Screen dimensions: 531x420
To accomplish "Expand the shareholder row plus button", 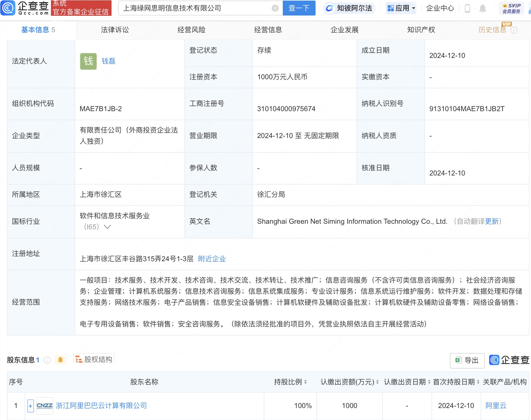I will [30, 406].
